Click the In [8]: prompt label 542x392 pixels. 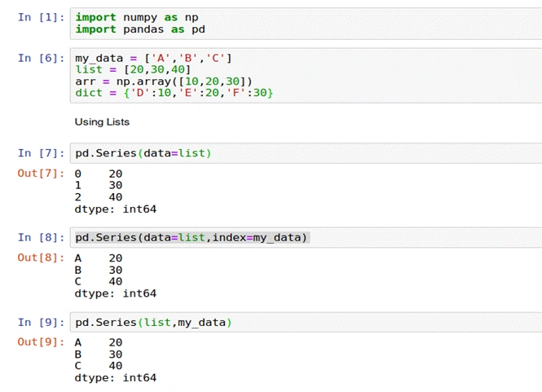(x=41, y=237)
